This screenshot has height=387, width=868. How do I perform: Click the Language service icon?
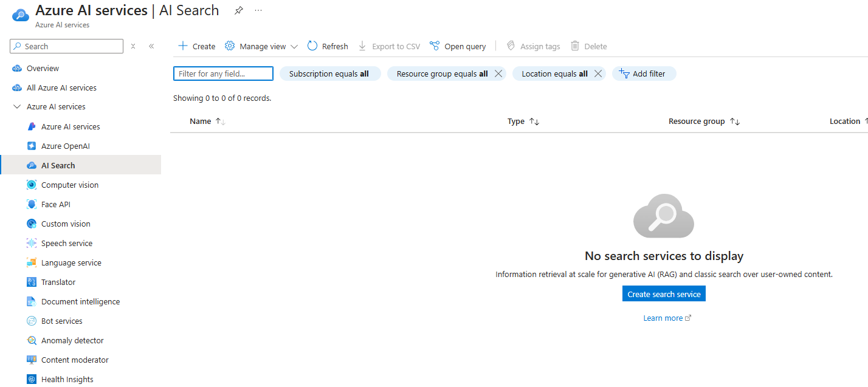pyautogui.click(x=32, y=263)
